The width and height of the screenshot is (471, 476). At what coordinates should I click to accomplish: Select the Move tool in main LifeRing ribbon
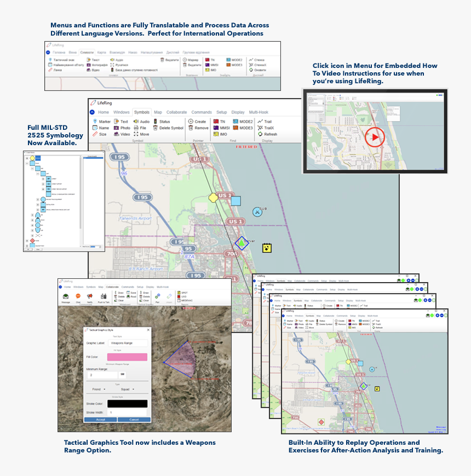[141, 134]
